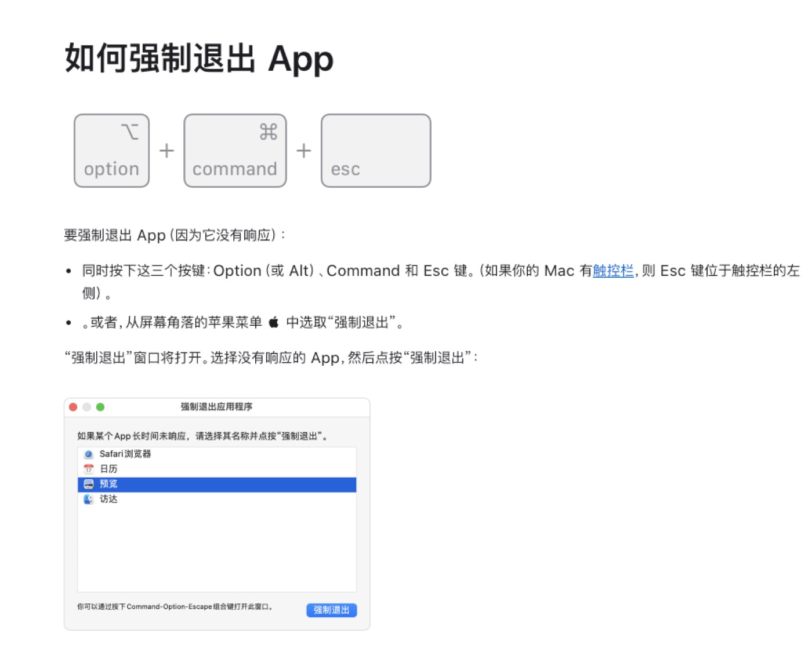Click the 强制退出 button

pyautogui.click(x=332, y=610)
